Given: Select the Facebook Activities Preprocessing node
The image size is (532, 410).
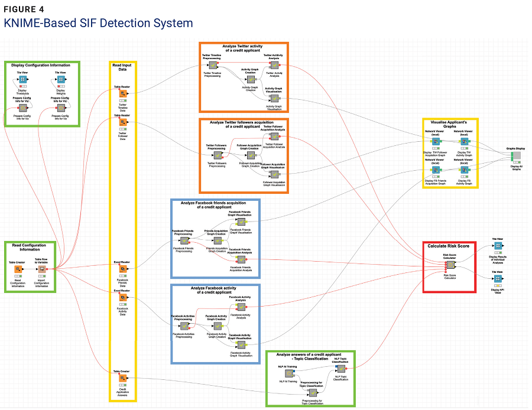Looking at the screenshot, I should pyautogui.click(x=184, y=326).
